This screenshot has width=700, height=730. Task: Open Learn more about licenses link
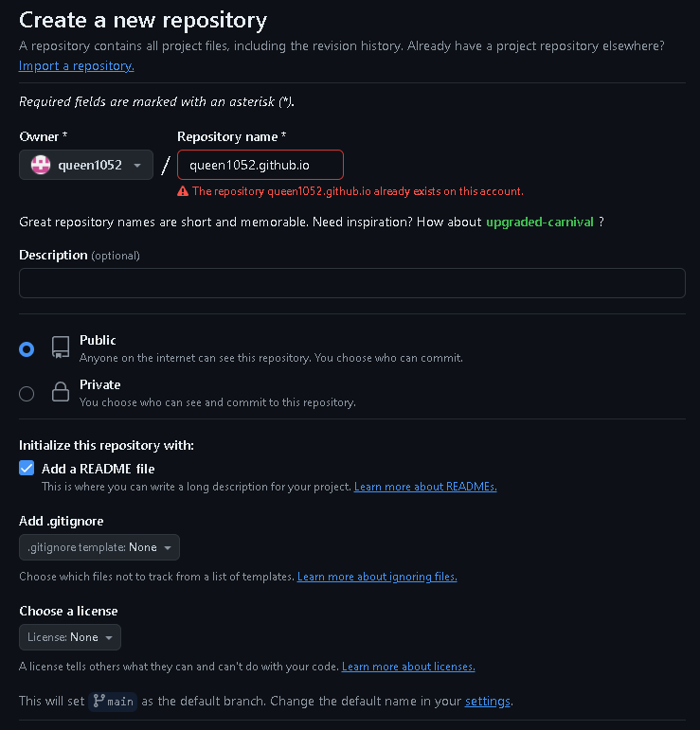coord(408,667)
